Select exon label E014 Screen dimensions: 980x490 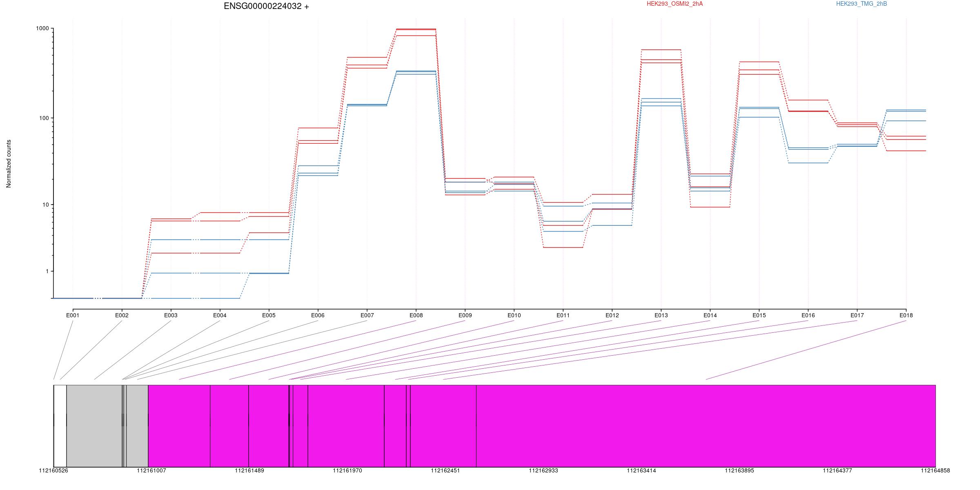click(x=710, y=315)
